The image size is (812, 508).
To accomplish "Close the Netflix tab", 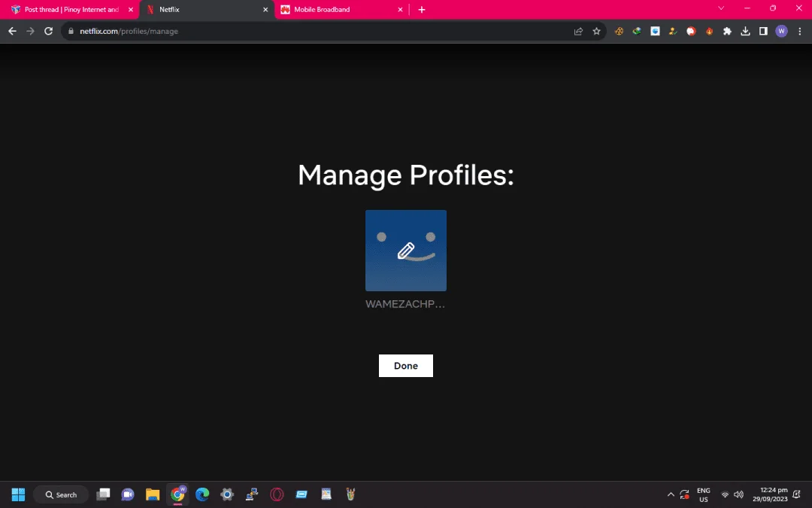I will click(265, 9).
